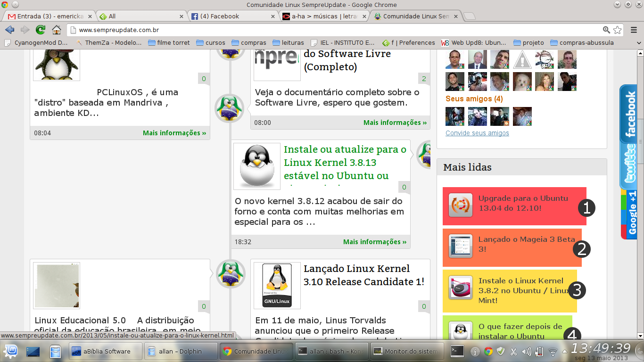Viewport: 644px width, 362px height.
Task: Open the browser home page icon
Action: pyautogui.click(x=57, y=30)
